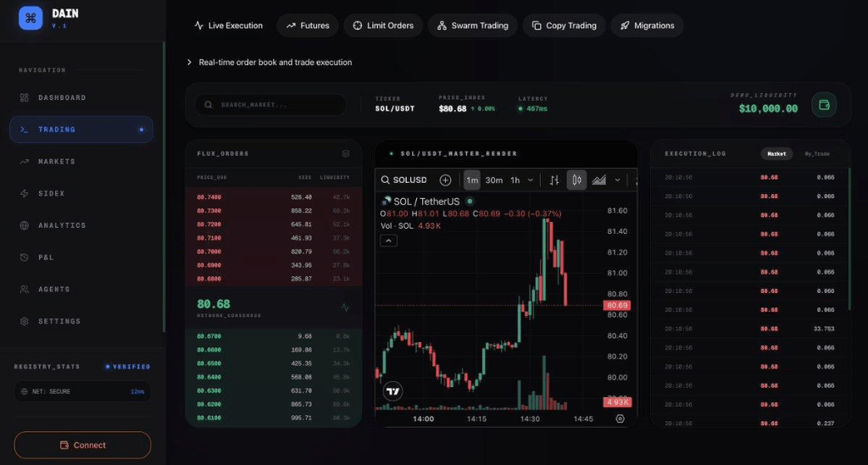Switch execution log to My_Trade view
The height and width of the screenshot is (465, 868).
(817, 153)
